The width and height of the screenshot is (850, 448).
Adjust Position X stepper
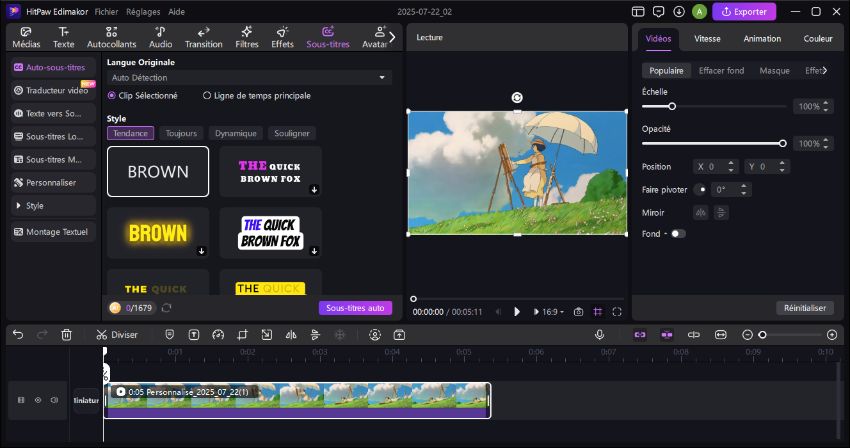(x=731, y=167)
